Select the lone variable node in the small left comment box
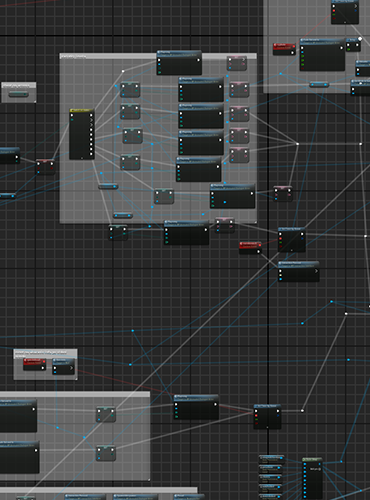 [x=18, y=94]
